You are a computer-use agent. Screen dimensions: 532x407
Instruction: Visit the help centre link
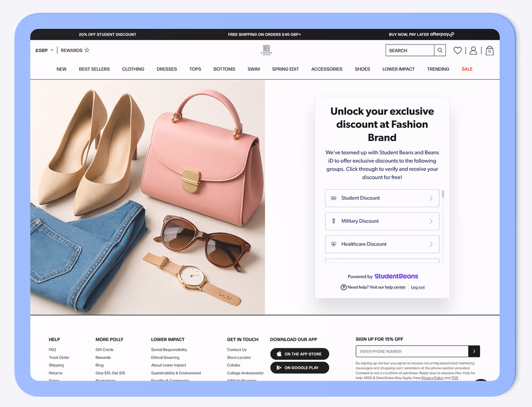pos(395,287)
